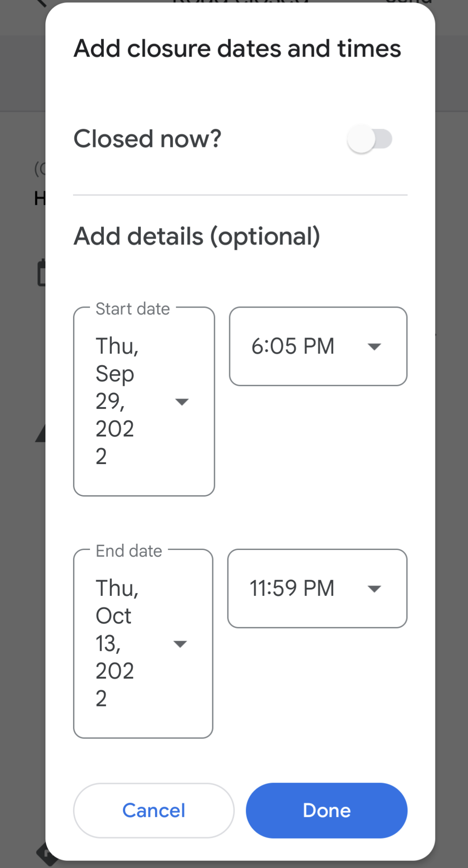Open the 11:59 PM end time dropdown arrow

click(x=374, y=589)
